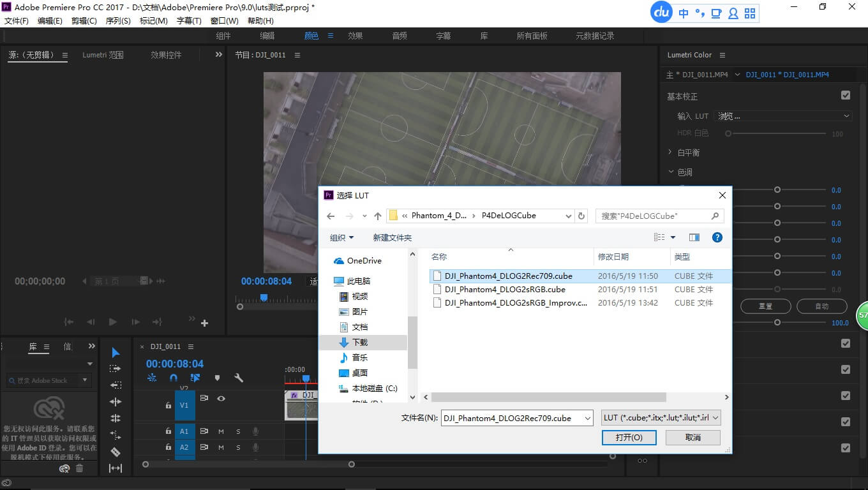Select the Ripple Edit tool
Image resolution: width=868 pixels, height=490 pixels.
click(x=116, y=402)
